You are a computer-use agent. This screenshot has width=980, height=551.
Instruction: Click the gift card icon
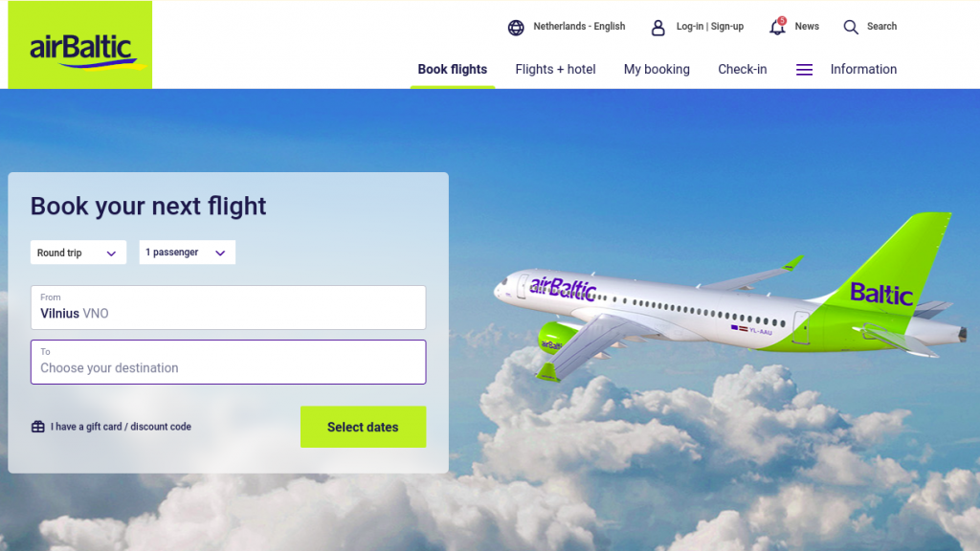(x=38, y=427)
